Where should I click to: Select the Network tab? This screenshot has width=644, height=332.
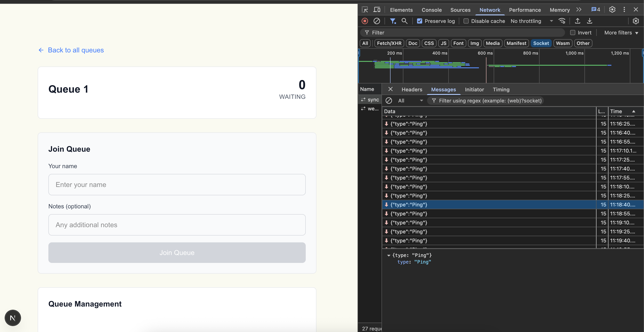coord(490,10)
